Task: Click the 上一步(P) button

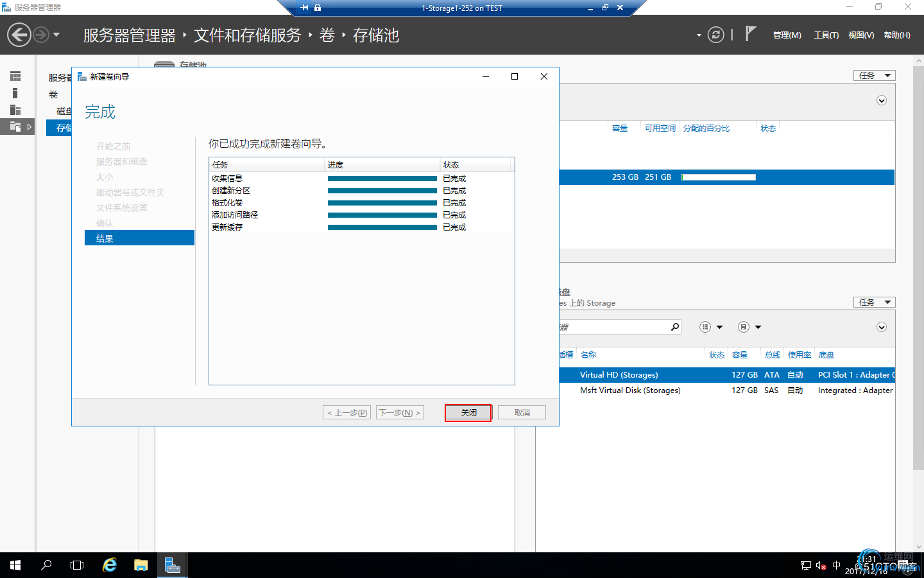Action: [x=346, y=412]
